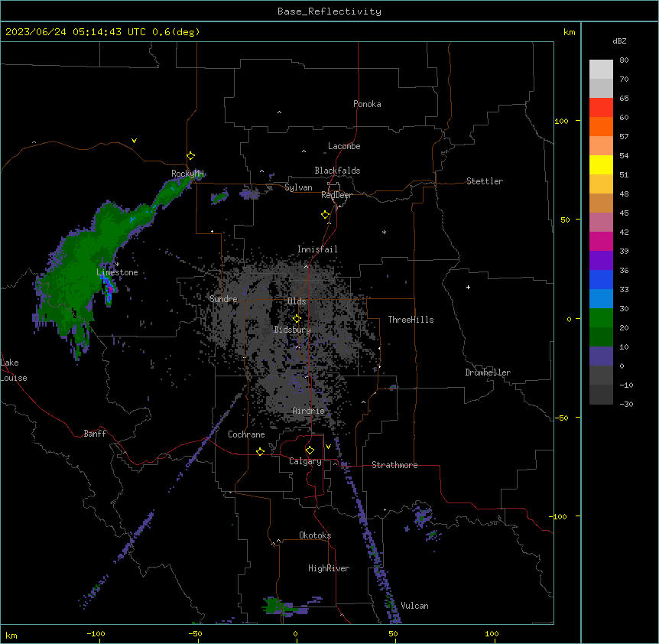659x644 pixels.
Task: Click the dBZ legend heading
Action: [619, 41]
